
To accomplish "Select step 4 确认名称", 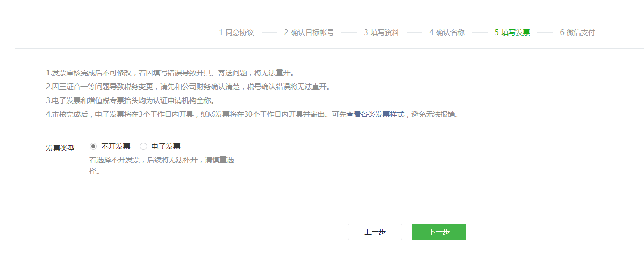I will [x=447, y=32].
